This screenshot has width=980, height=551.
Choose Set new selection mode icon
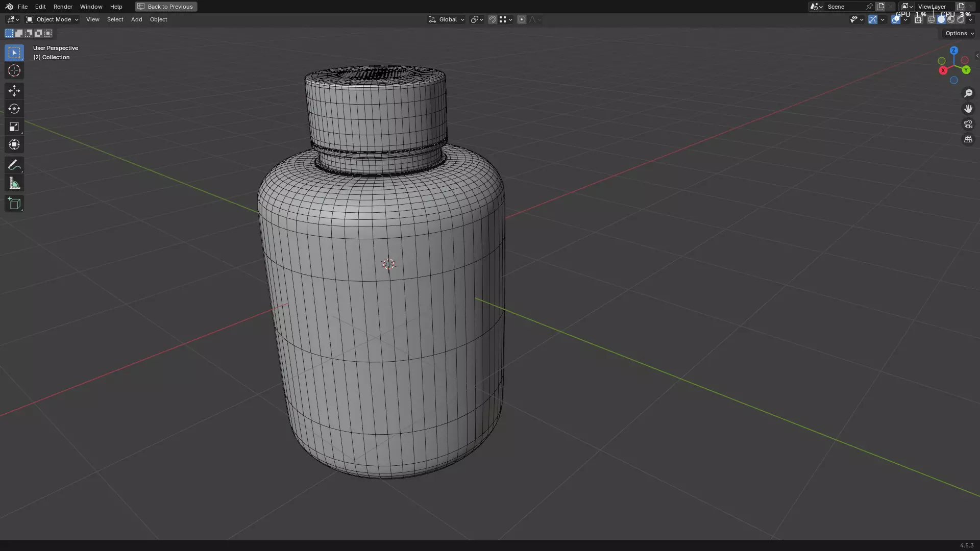9,33
